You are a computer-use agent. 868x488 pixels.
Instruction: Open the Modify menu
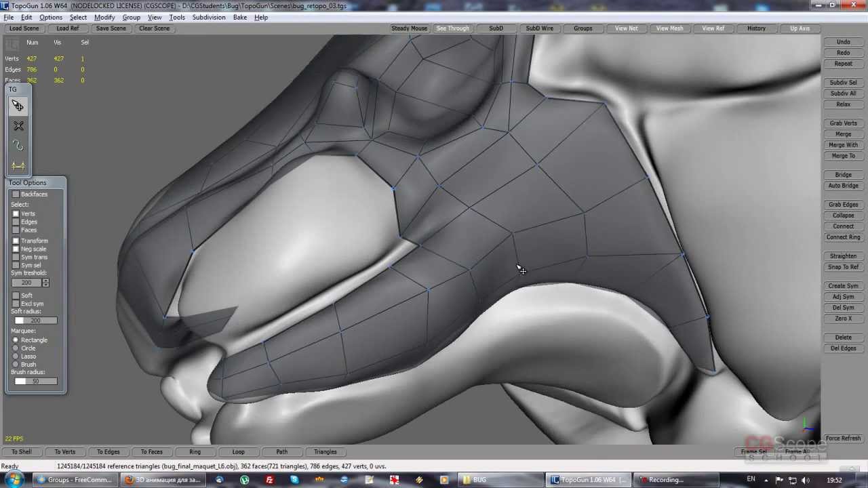pos(104,18)
